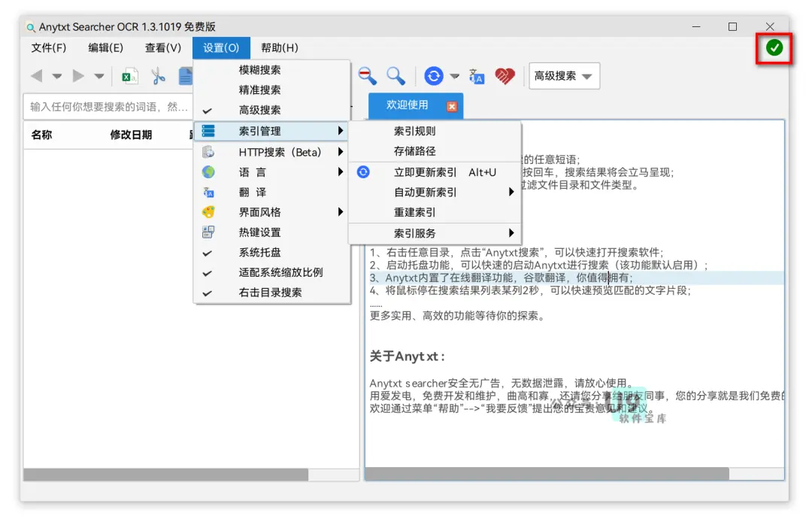Expand the refresh button dropdown arrow

(x=455, y=76)
